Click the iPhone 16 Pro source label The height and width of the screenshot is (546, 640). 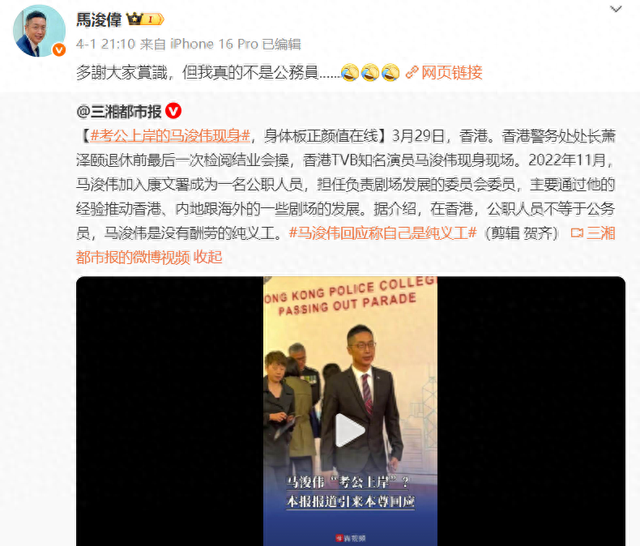[214, 44]
